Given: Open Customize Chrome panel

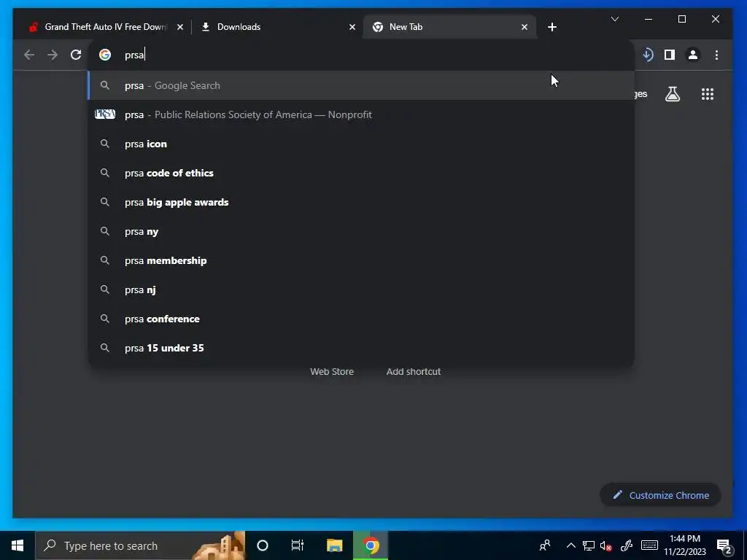Looking at the screenshot, I should tap(660, 495).
